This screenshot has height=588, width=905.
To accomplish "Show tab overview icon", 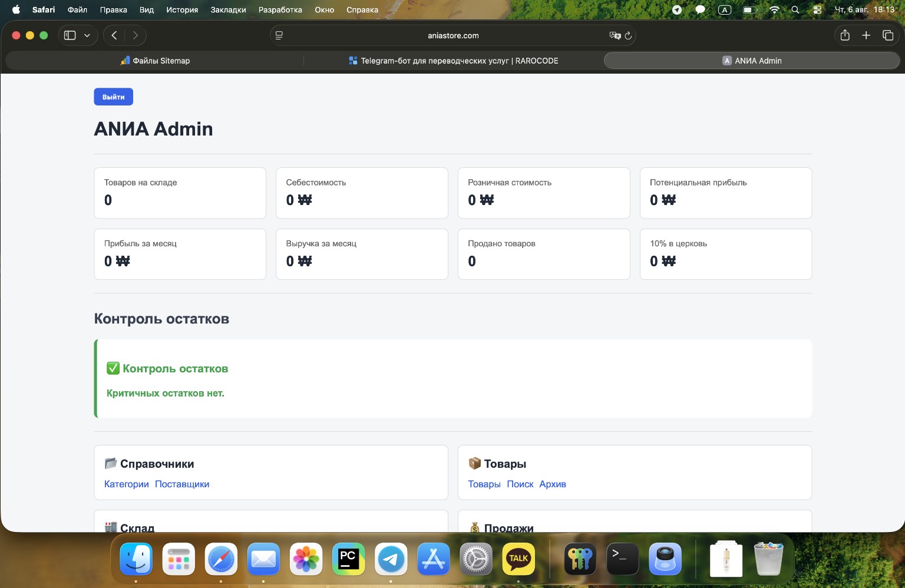I will click(888, 35).
